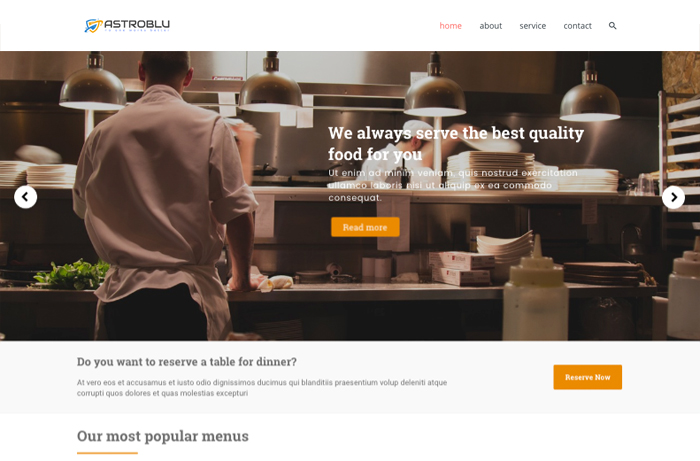Open the home menu item

point(450,26)
